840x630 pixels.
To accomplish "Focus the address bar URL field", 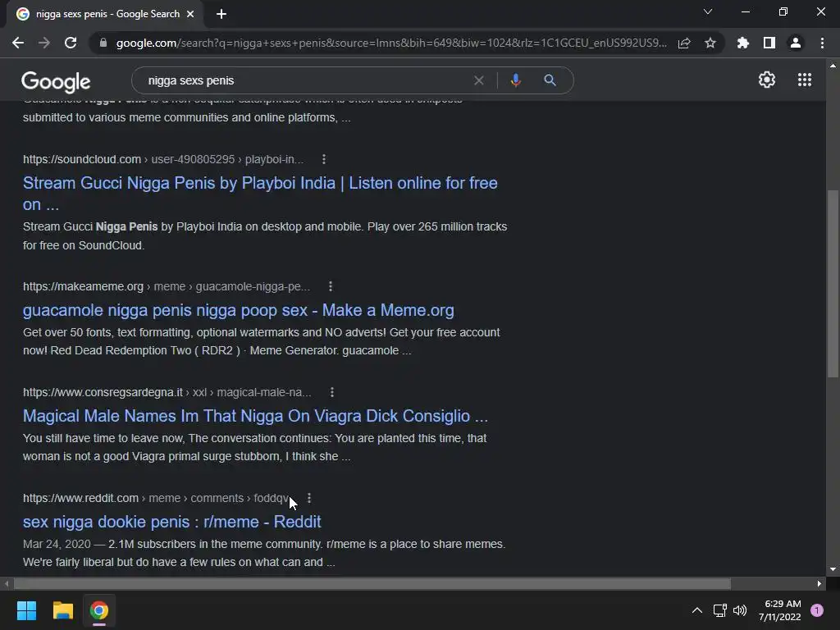I will click(391, 43).
